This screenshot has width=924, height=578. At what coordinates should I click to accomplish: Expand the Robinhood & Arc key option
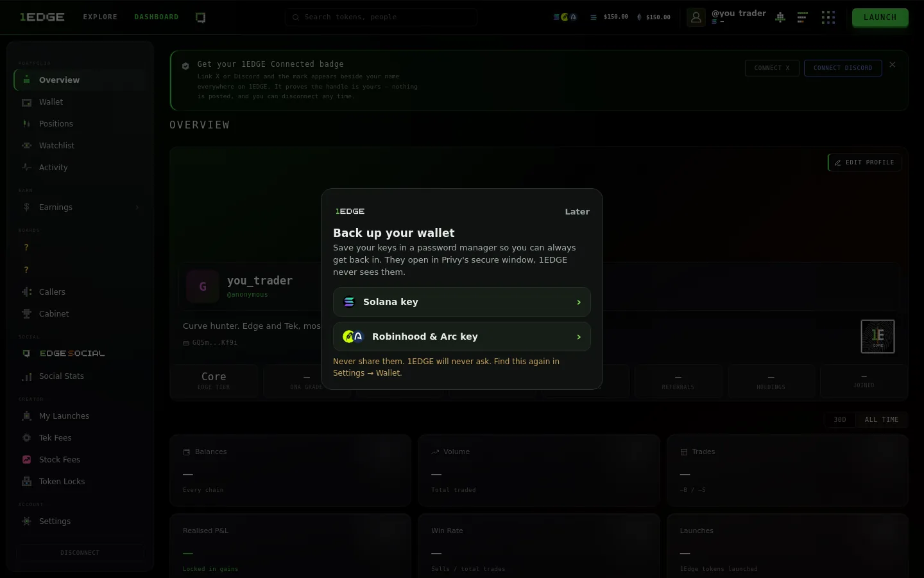(x=461, y=337)
